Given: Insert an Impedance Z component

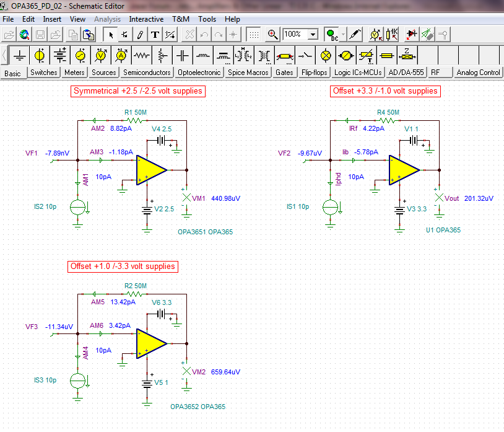Looking at the screenshot, I should [x=407, y=56].
